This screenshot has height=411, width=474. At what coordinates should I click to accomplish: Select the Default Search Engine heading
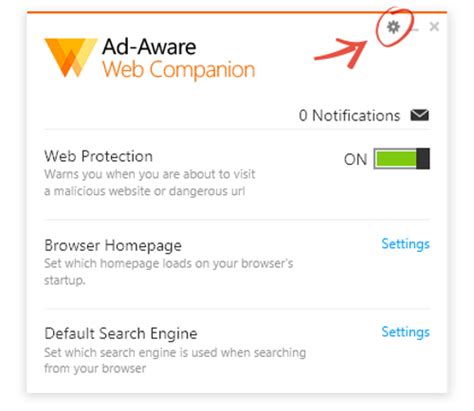(121, 334)
